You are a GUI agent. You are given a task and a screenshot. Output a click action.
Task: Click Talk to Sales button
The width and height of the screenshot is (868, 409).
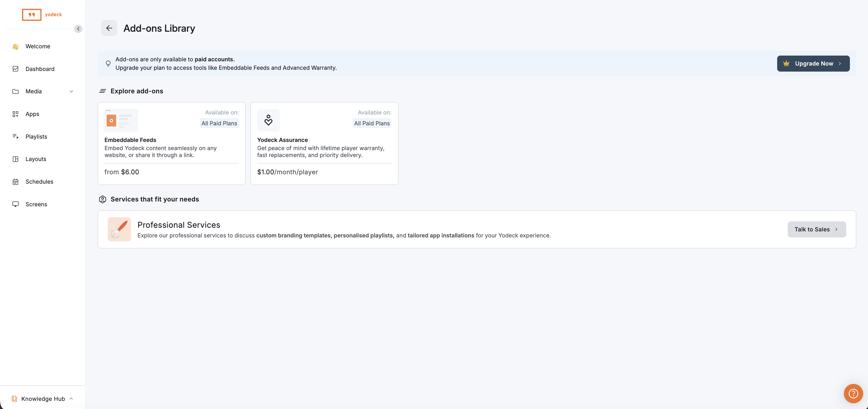[x=816, y=229]
